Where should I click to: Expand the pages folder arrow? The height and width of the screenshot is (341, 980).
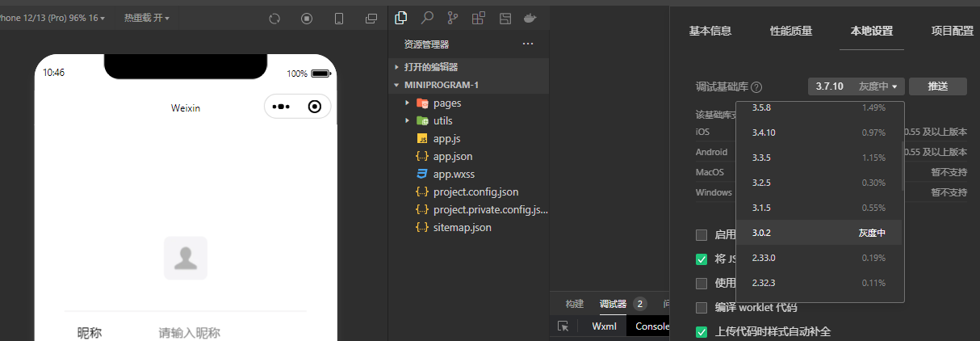(x=408, y=103)
